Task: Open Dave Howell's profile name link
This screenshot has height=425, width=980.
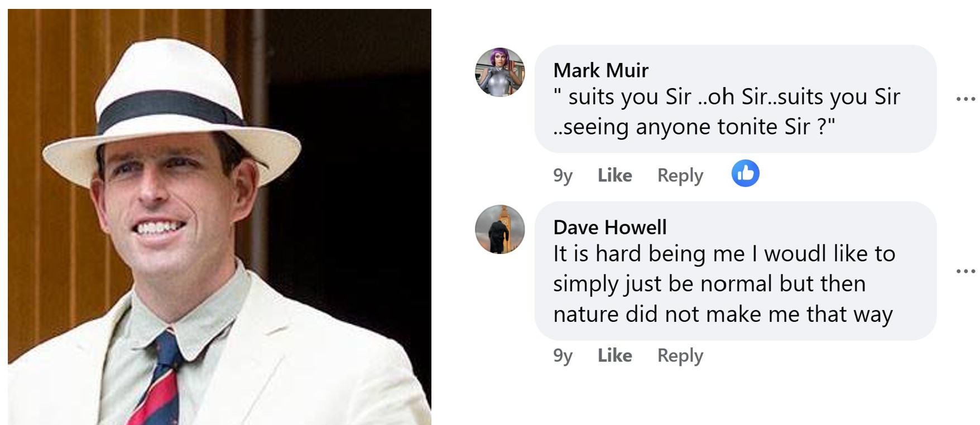Action: click(x=609, y=227)
